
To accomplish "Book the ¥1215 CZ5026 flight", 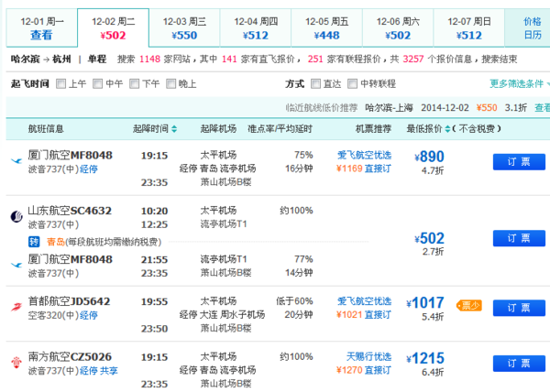I will point(519,364).
